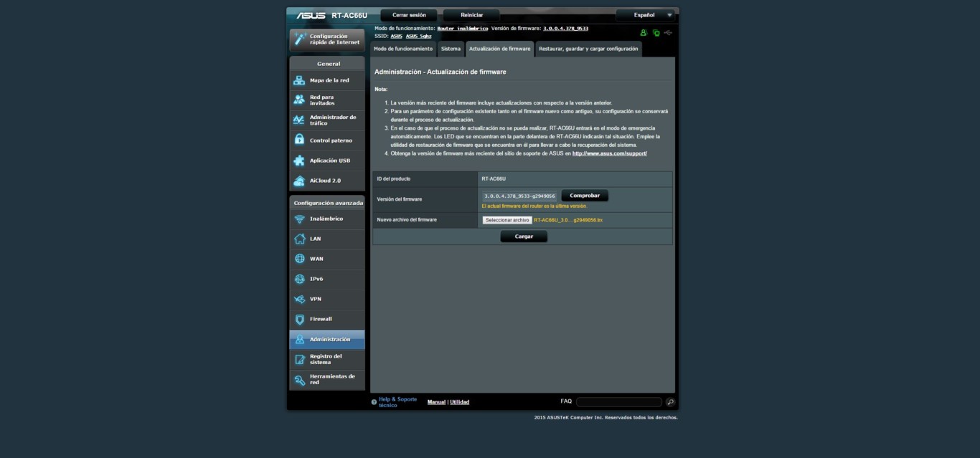Open the FAQ search icon
This screenshot has height=458, width=980.
(x=670, y=402)
